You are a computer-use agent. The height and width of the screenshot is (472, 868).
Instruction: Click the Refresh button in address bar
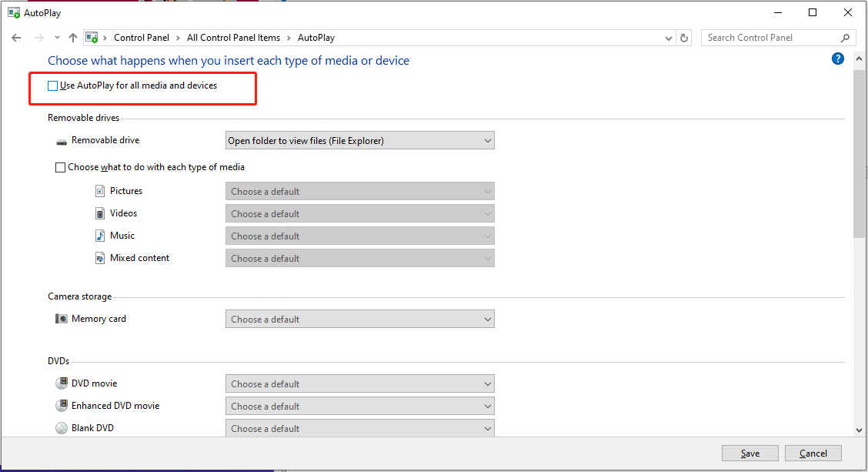pyautogui.click(x=684, y=38)
